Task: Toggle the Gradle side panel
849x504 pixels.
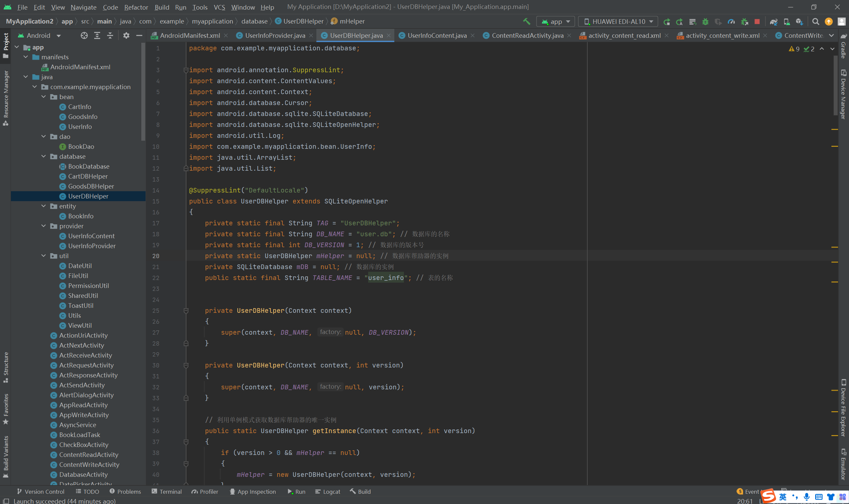Action: (843, 46)
